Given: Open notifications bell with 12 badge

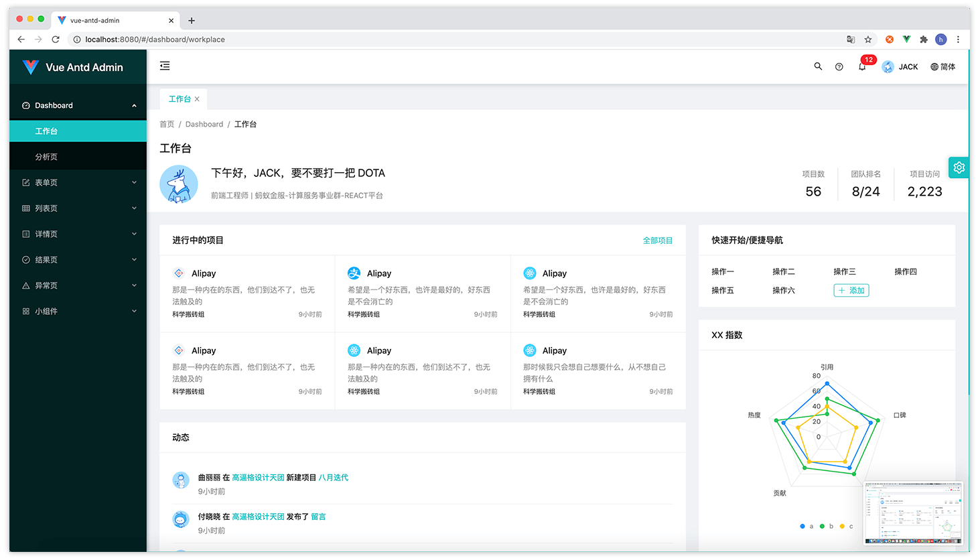Looking at the screenshot, I should (862, 66).
